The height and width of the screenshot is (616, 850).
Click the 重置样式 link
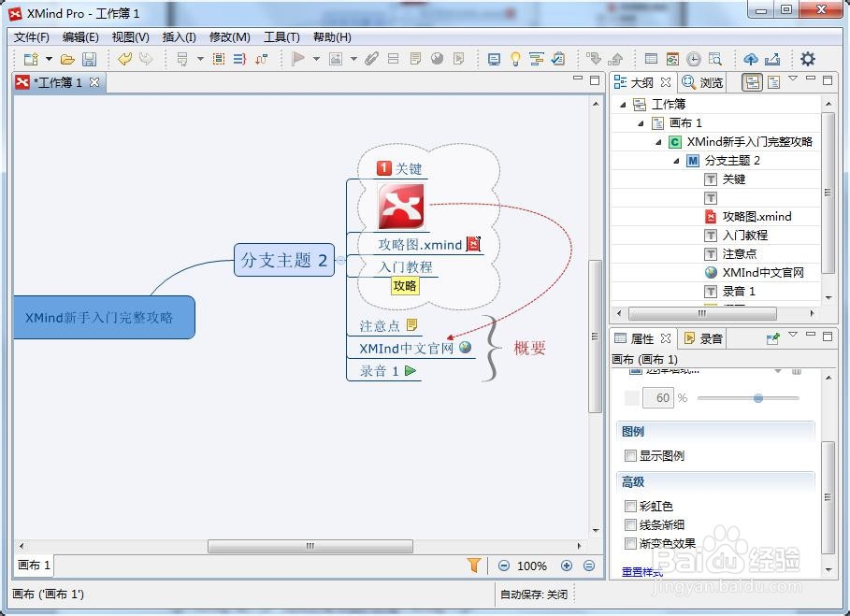coord(641,571)
